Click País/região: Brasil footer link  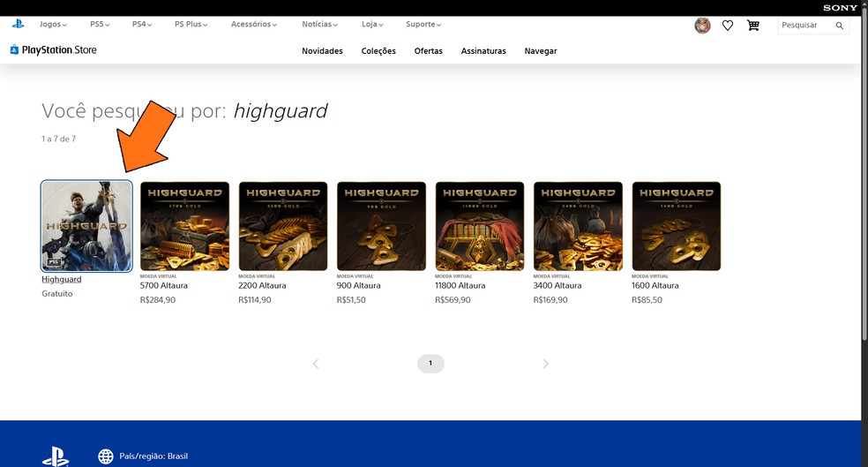pyautogui.click(x=153, y=456)
